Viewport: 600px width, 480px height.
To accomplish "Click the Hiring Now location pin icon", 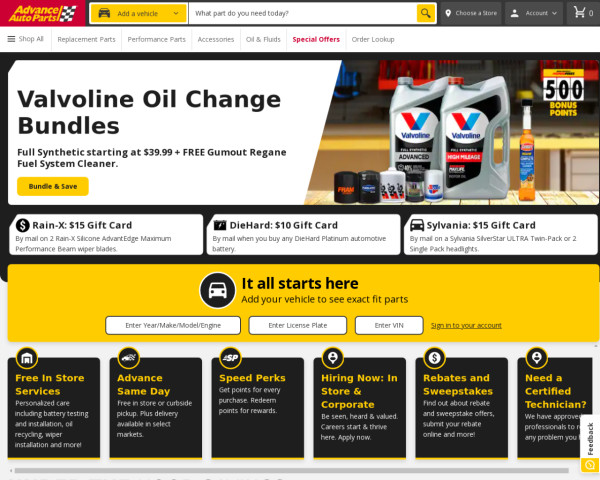I will [x=333, y=358].
